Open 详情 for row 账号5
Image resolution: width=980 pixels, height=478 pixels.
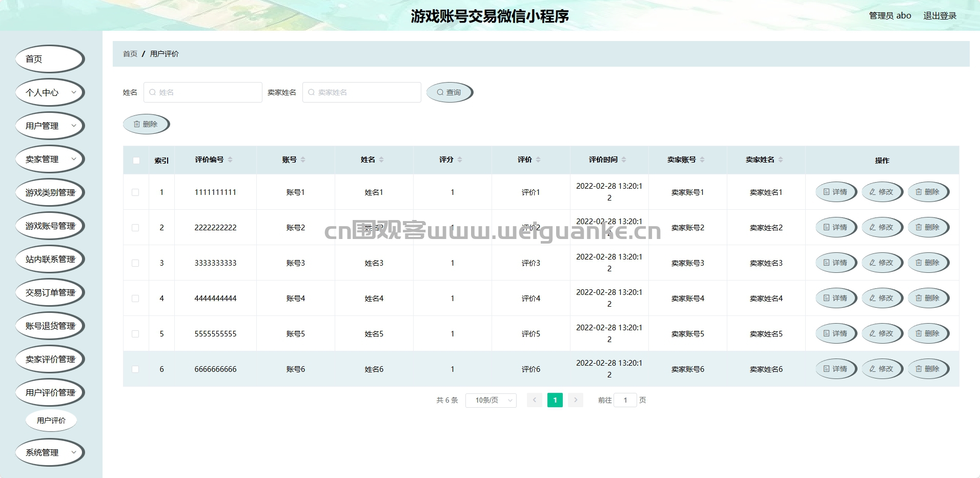tap(836, 333)
